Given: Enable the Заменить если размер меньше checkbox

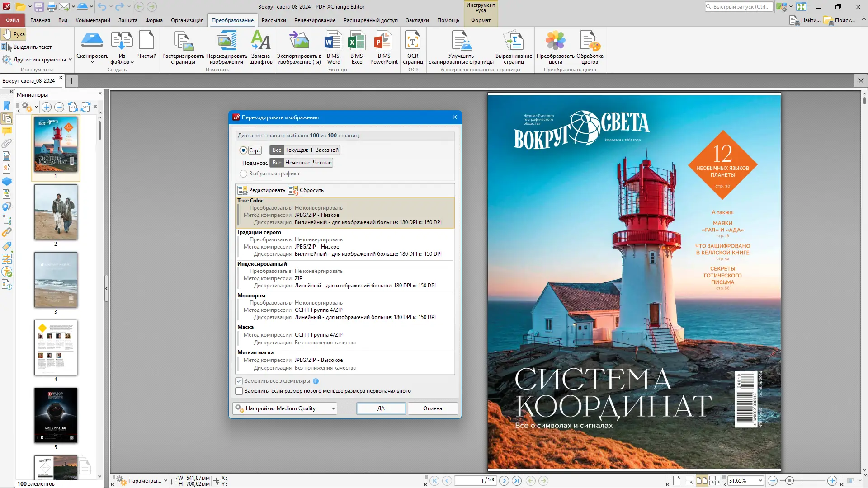Looking at the screenshot, I should point(239,391).
